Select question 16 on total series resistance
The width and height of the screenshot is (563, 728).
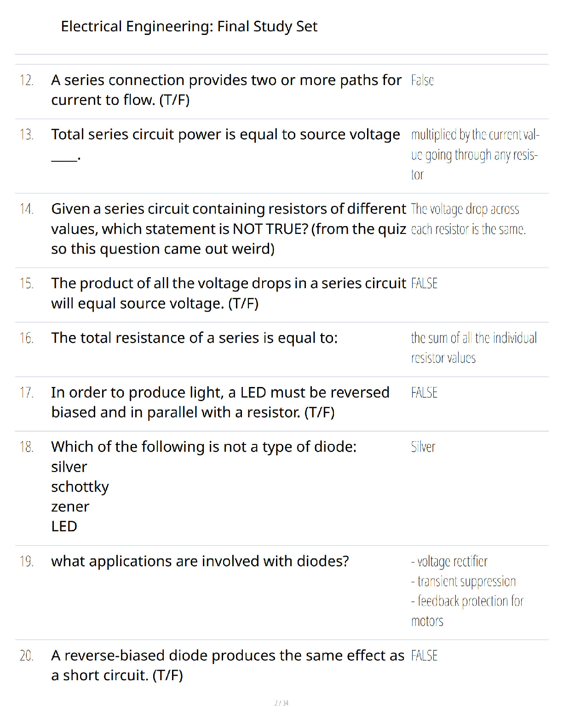[x=195, y=338]
